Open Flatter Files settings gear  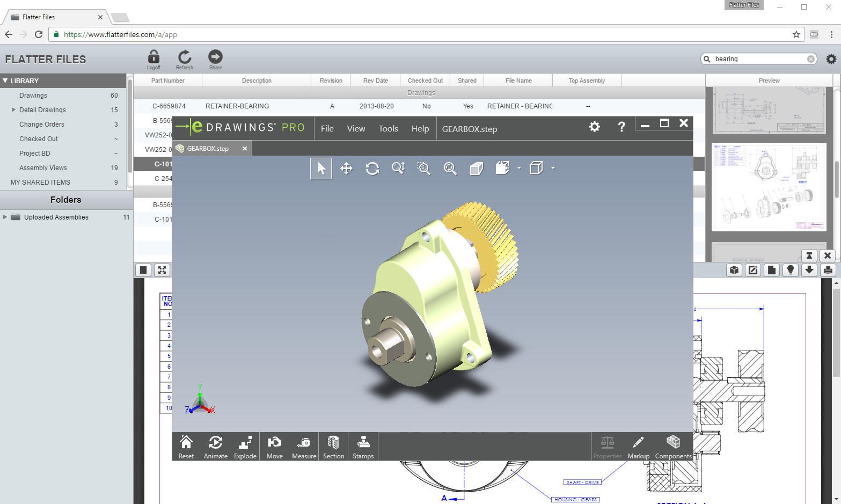(831, 59)
